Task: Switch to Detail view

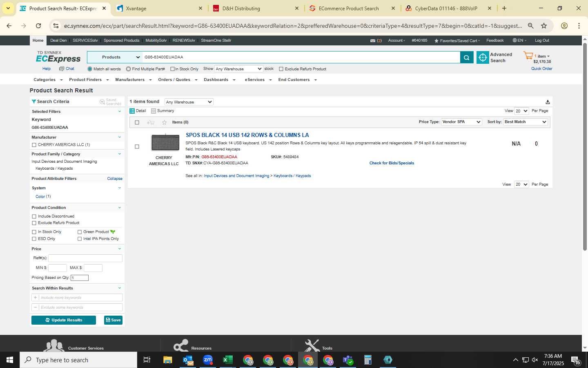Action: (x=138, y=111)
